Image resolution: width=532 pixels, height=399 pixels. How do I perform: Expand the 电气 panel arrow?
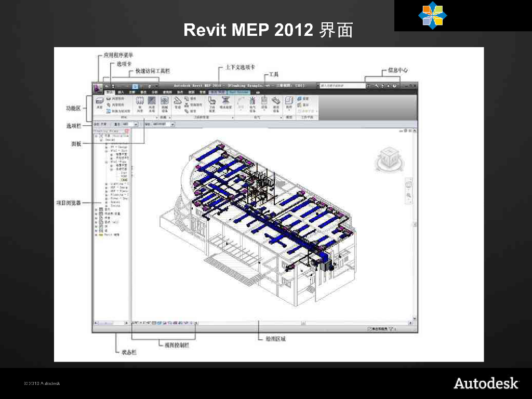click(x=281, y=117)
